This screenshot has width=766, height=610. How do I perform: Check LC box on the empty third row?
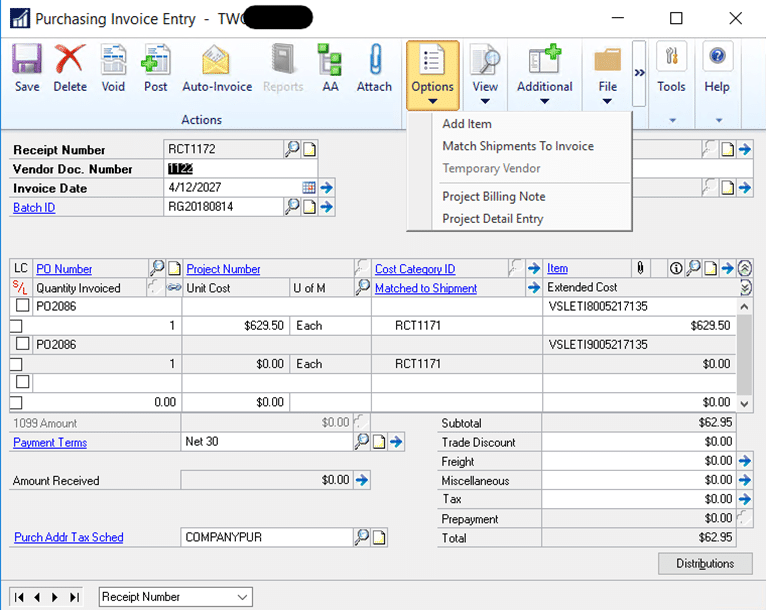pos(22,382)
